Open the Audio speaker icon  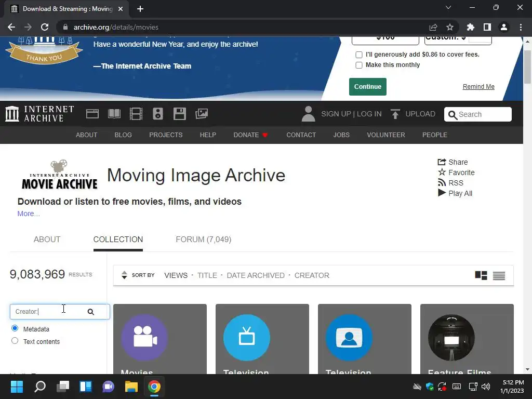(158, 114)
